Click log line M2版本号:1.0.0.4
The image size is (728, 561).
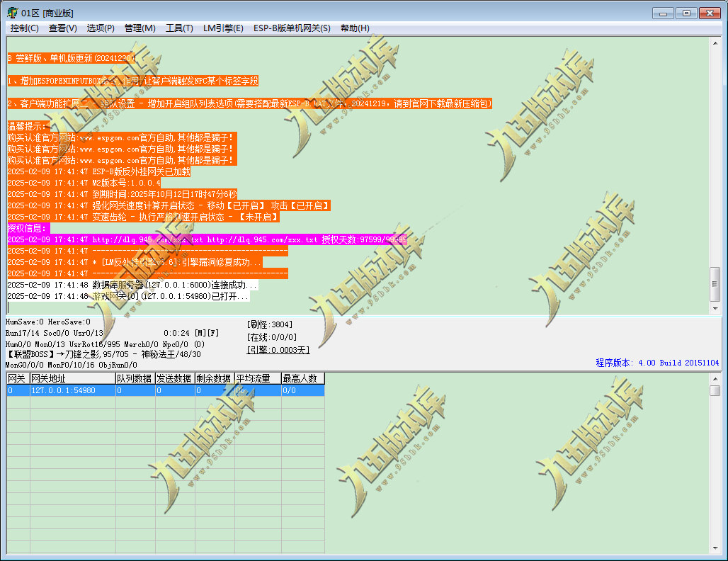[84, 183]
